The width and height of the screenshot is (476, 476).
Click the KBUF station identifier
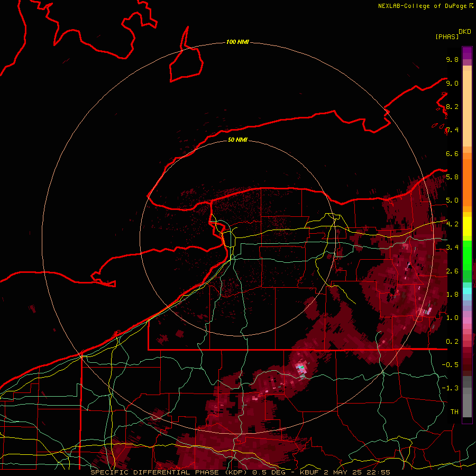[309, 472]
